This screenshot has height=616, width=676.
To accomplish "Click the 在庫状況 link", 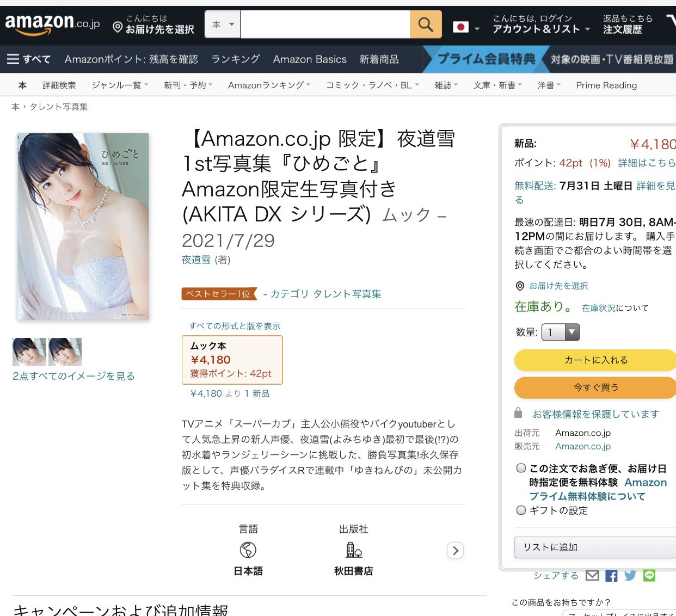I will [x=598, y=308].
